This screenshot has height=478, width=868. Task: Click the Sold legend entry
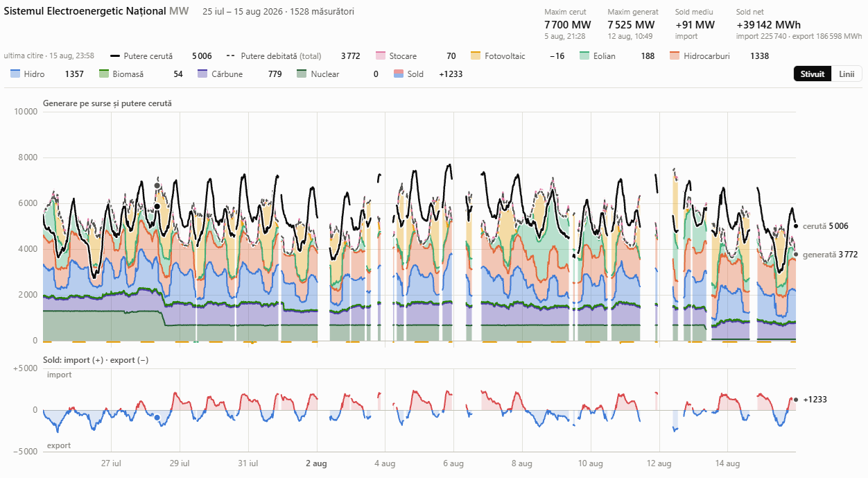(x=428, y=74)
